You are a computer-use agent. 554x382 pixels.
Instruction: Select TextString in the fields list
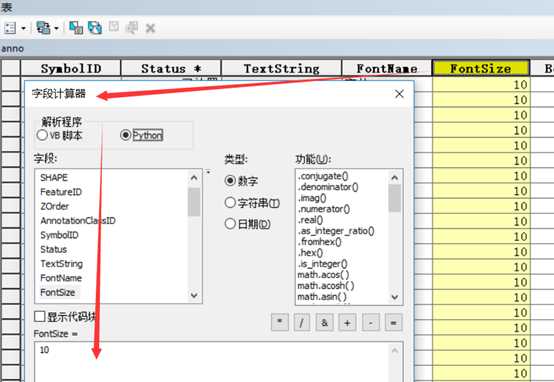[x=61, y=264]
